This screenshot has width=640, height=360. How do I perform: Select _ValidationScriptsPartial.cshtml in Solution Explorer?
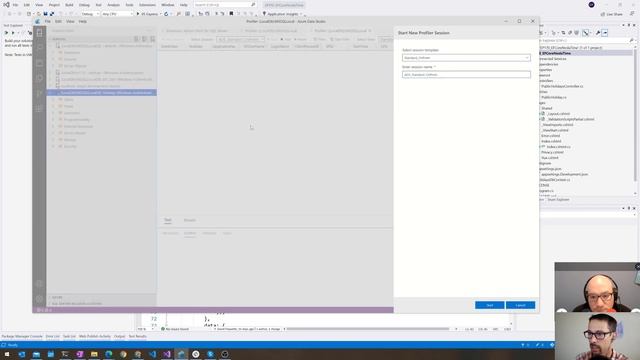point(570,119)
